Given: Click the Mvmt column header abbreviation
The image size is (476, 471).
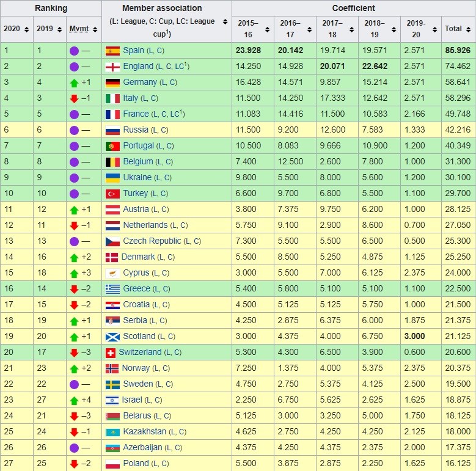Looking at the screenshot, I should point(79,29).
